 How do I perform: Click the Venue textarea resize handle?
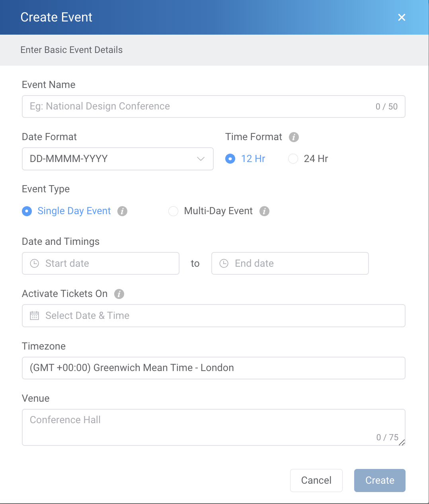[403, 443]
